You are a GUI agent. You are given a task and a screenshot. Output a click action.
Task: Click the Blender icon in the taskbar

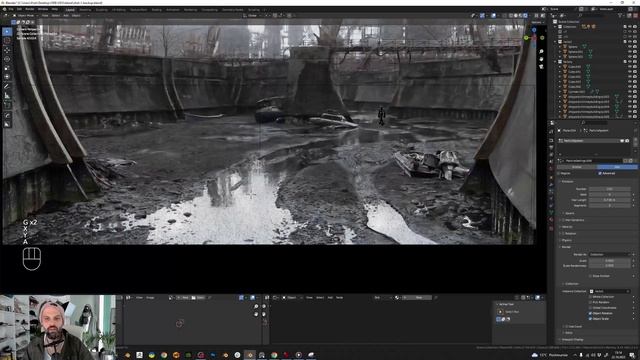pos(250,355)
